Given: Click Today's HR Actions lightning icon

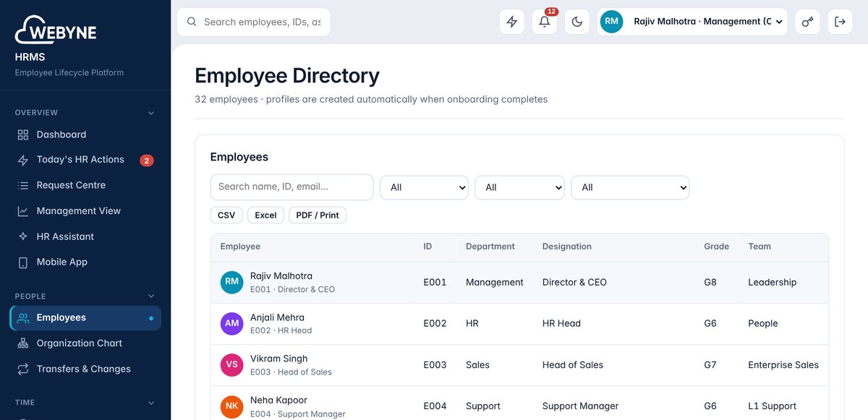Looking at the screenshot, I should tap(23, 160).
